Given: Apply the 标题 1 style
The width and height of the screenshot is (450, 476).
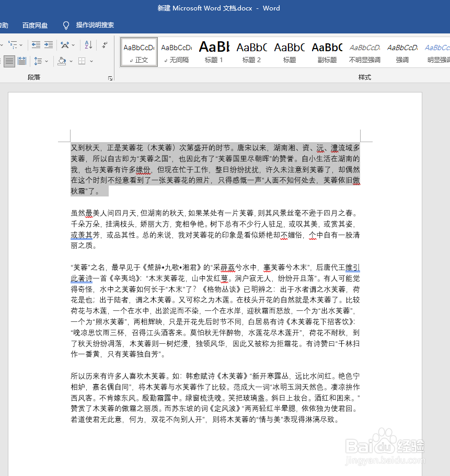Looking at the screenshot, I should click(x=214, y=52).
